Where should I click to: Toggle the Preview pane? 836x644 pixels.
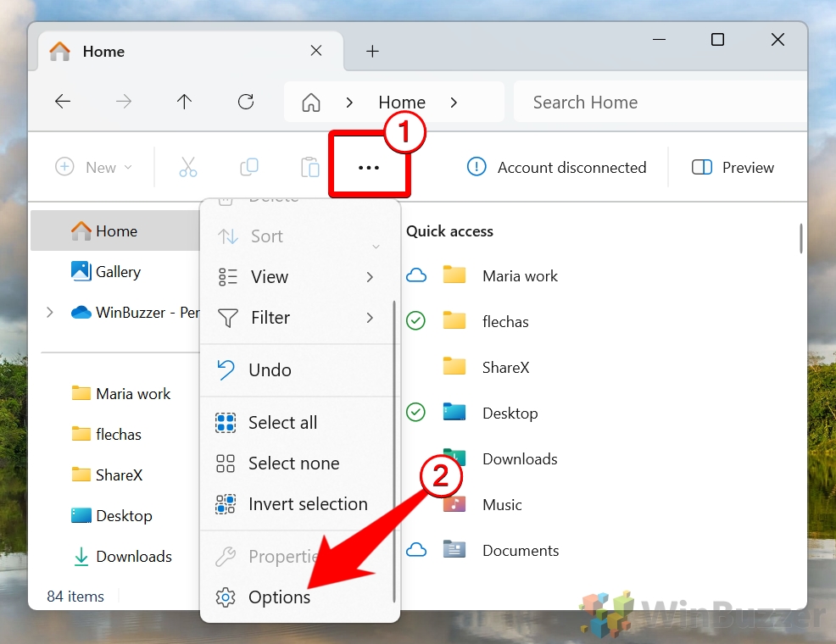click(733, 167)
